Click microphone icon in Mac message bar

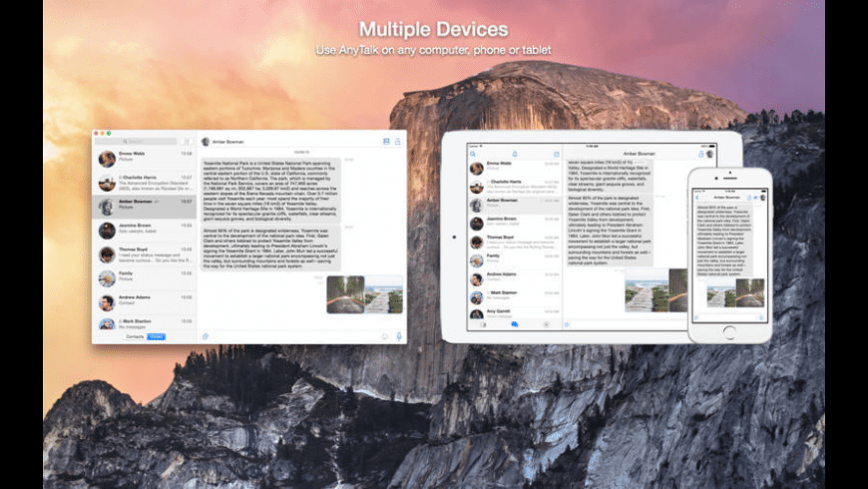click(x=398, y=336)
